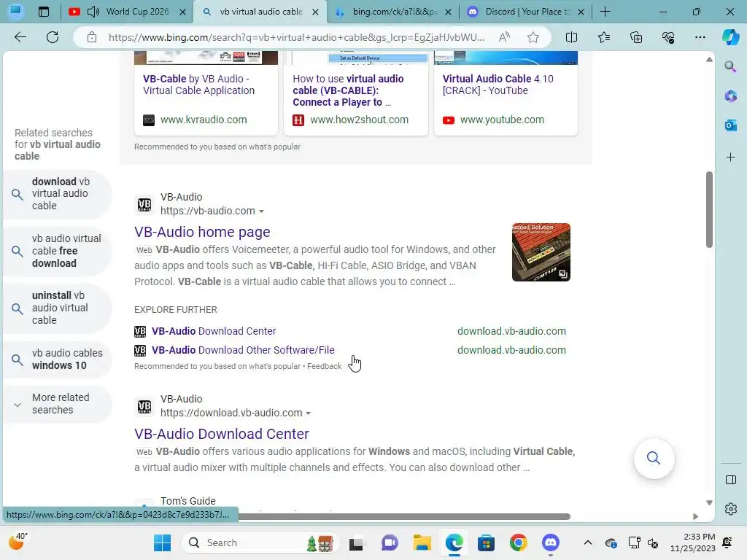This screenshot has width=747, height=560.
Task: Open a new browser tab
Action: pos(605,12)
